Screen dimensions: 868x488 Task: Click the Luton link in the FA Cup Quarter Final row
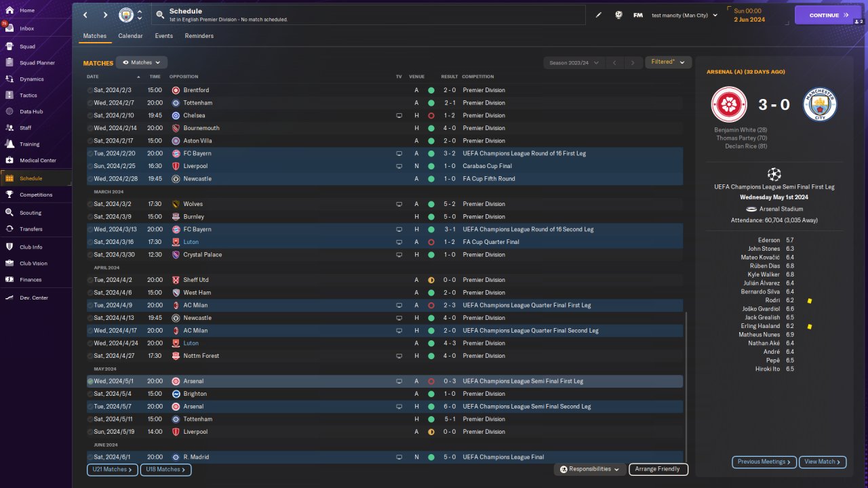click(191, 242)
